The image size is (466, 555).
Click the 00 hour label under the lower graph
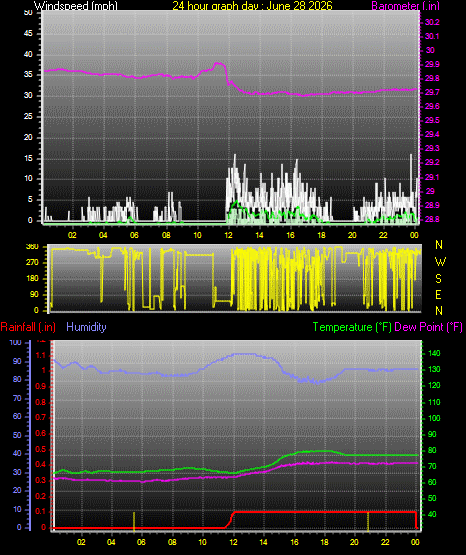coord(415,542)
